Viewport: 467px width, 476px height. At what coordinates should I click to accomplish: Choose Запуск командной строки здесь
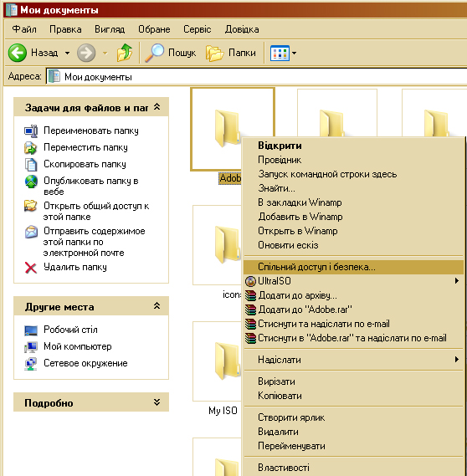pos(354,174)
